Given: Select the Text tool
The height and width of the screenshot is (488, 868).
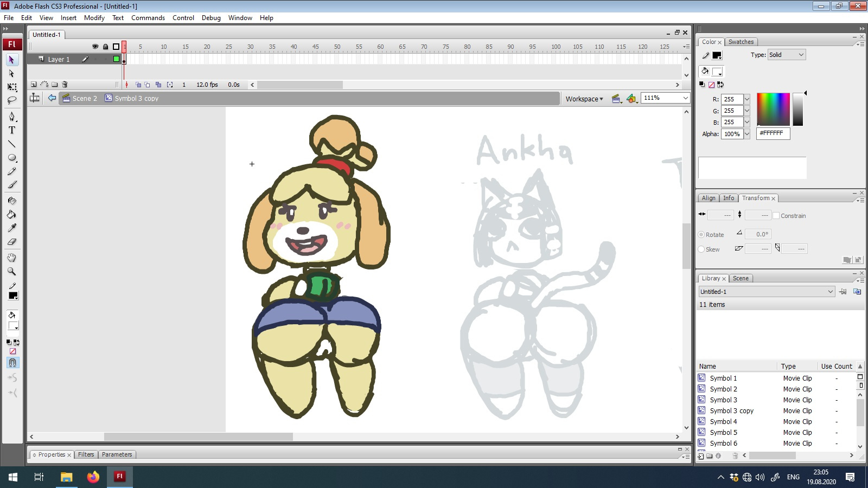Looking at the screenshot, I should tap(11, 130).
